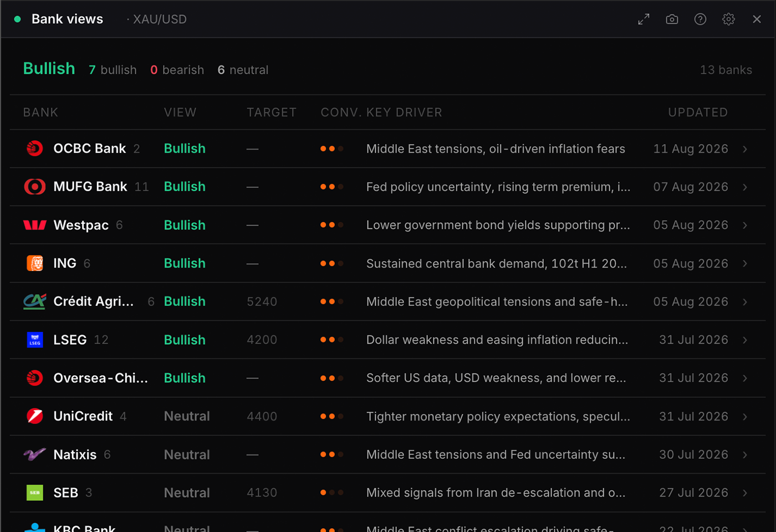The height and width of the screenshot is (532, 776).
Task: Click the 4130 target for SEB
Action: (262, 493)
